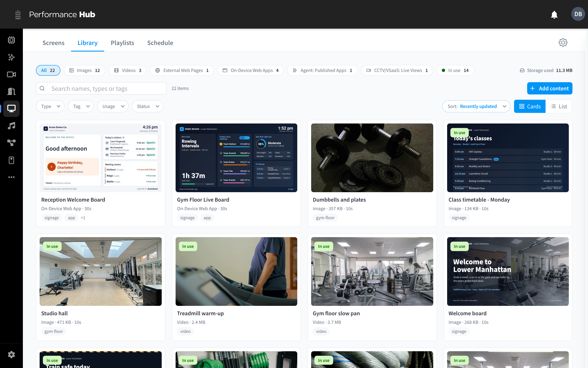Open the Studio hall thumbnail

pos(101,271)
